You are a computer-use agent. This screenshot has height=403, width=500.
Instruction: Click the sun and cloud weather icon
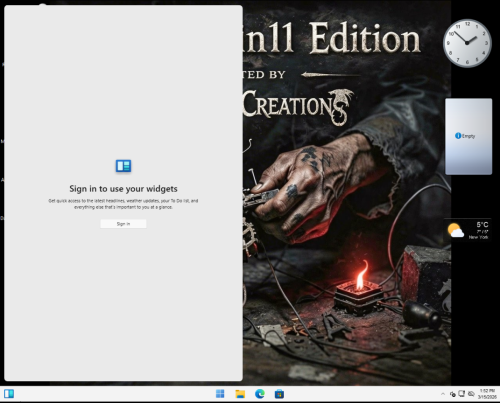tap(456, 230)
